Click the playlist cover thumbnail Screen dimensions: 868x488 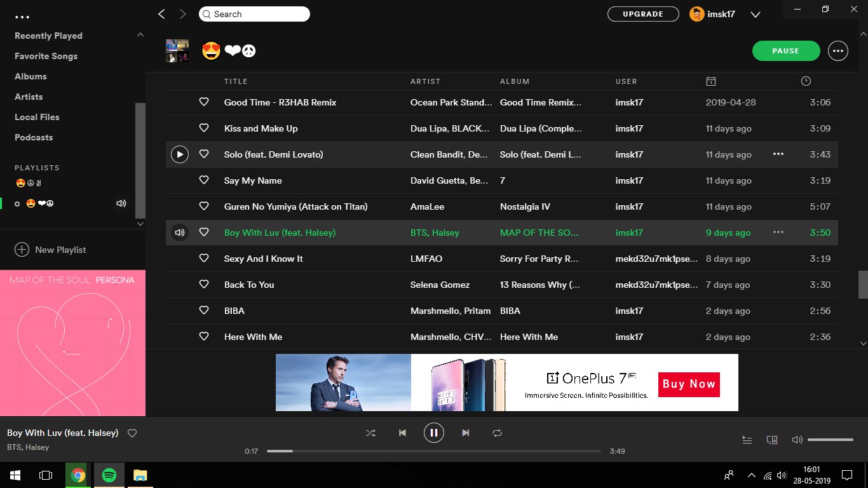click(x=177, y=51)
